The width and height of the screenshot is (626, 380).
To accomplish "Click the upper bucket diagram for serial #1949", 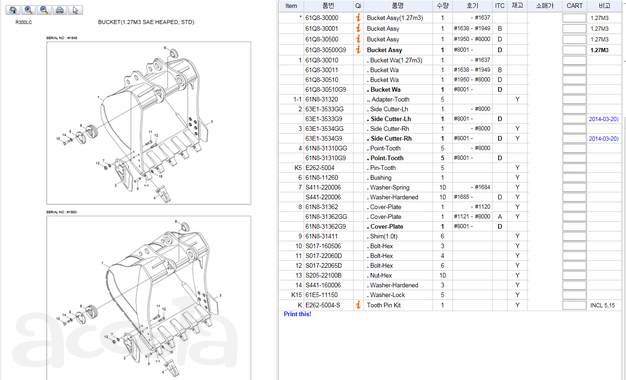I will click(x=149, y=123).
